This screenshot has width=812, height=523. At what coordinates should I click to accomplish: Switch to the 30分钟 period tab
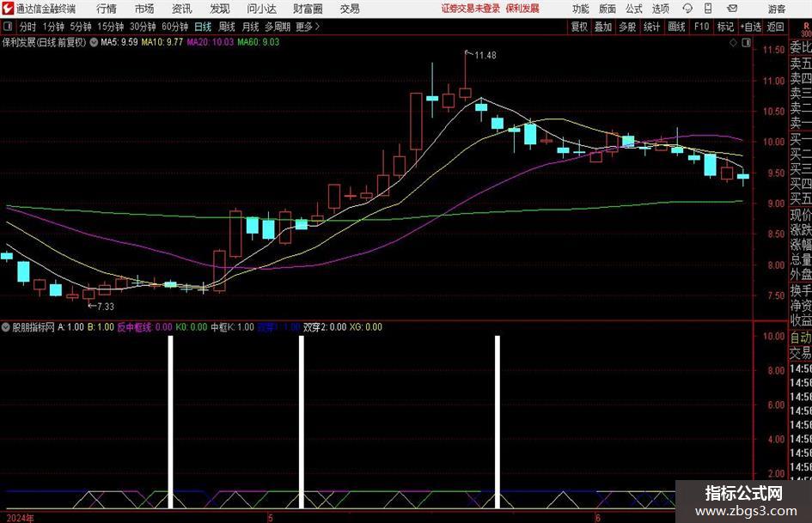pos(143,27)
